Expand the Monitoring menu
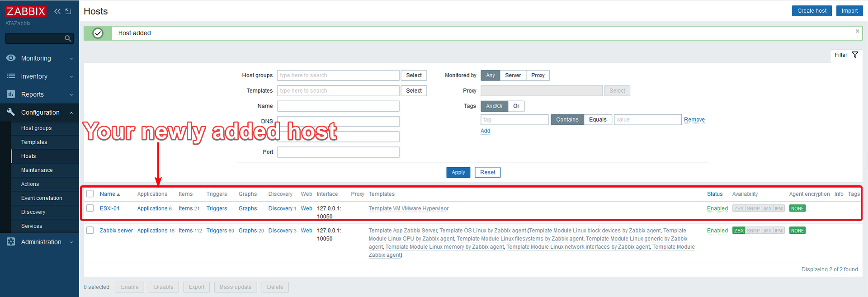 pos(39,58)
